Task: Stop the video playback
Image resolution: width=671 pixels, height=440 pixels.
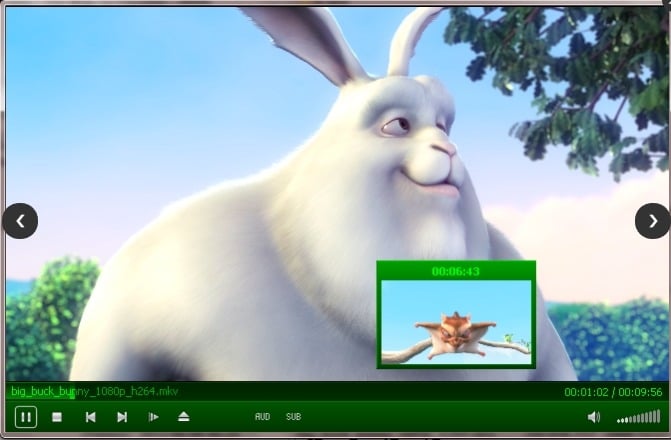Action: point(57,417)
